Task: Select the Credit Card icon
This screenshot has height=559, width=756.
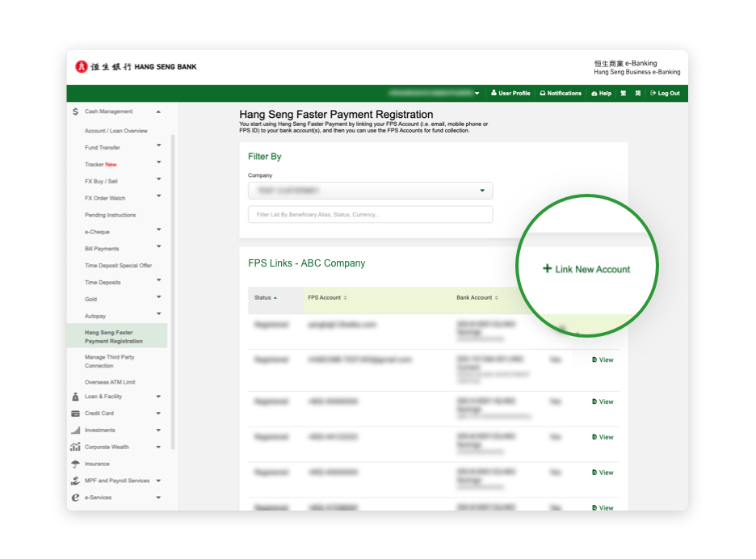Action: tap(74, 413)
